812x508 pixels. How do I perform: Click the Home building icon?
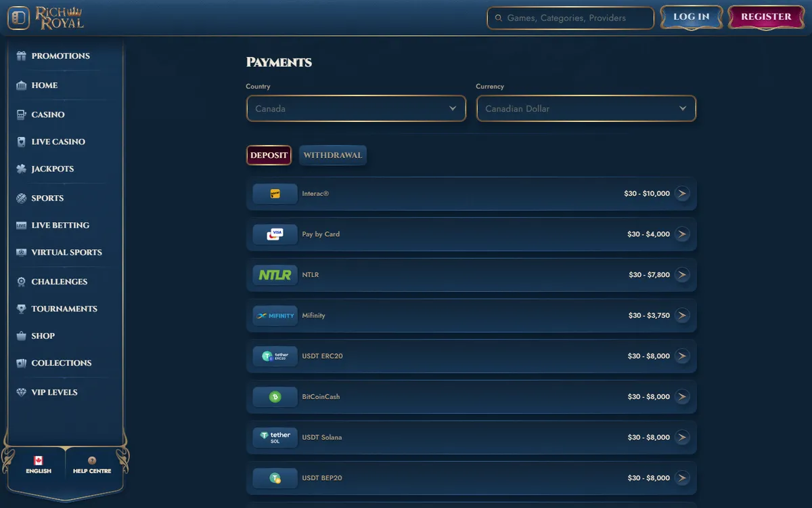point(21,85)
